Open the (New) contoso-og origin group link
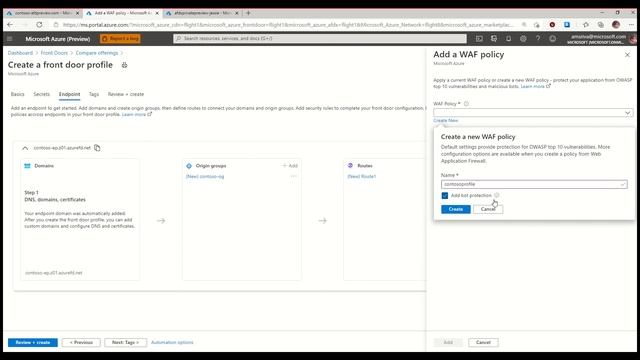The image size is (640, 360). pyautogui.click(x=205, y=177)
